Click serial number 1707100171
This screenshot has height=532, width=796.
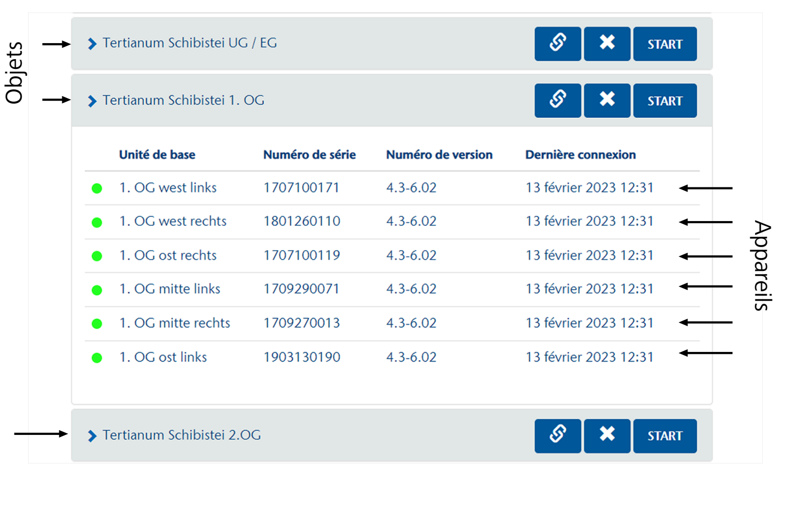(x=301, y=187)
